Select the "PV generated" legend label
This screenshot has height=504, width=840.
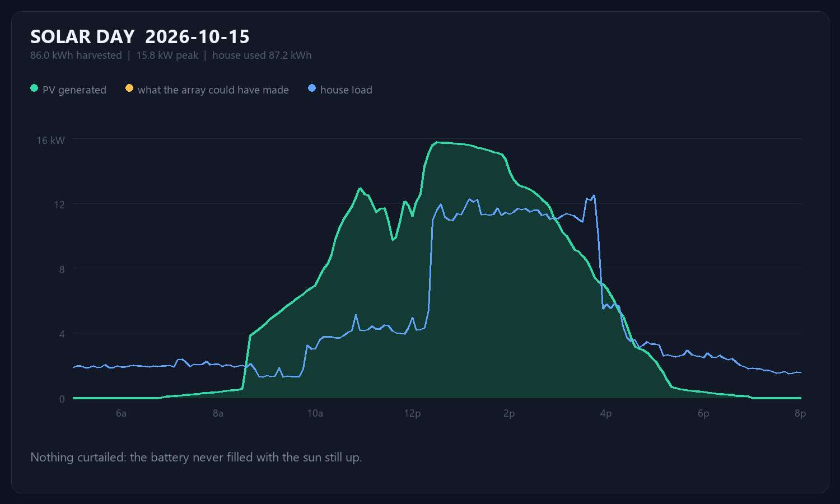(74, 90)
